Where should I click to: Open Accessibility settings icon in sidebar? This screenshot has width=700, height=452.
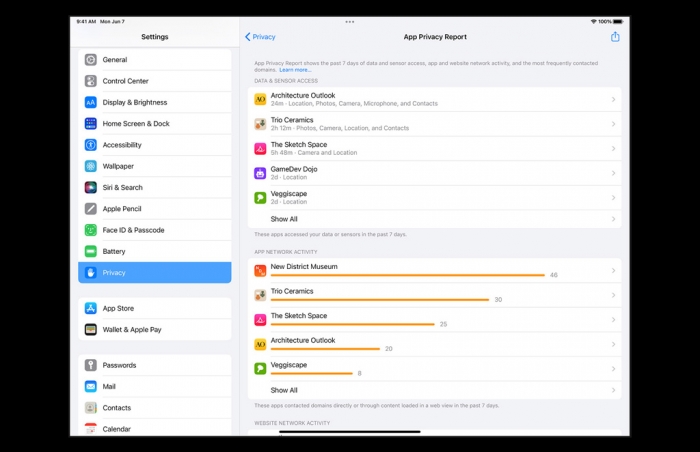[x=91, y=145]
